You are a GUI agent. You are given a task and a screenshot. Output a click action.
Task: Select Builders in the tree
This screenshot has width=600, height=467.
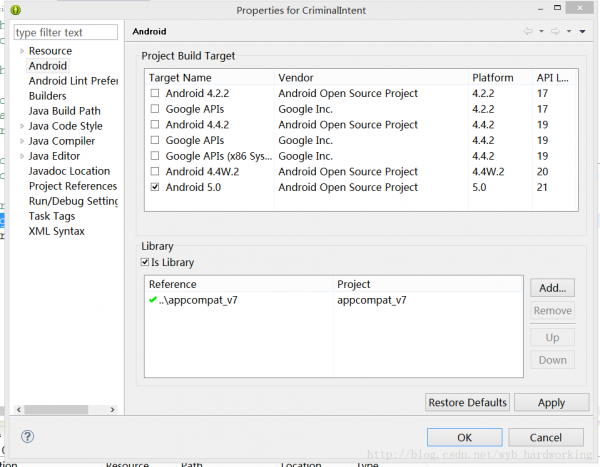(x=47, y=96)
